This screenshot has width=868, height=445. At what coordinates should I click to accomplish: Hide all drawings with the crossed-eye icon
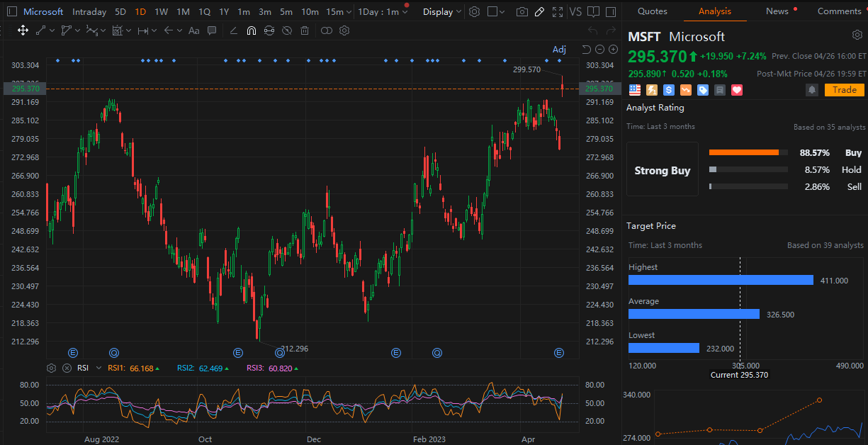coord(286,30)
